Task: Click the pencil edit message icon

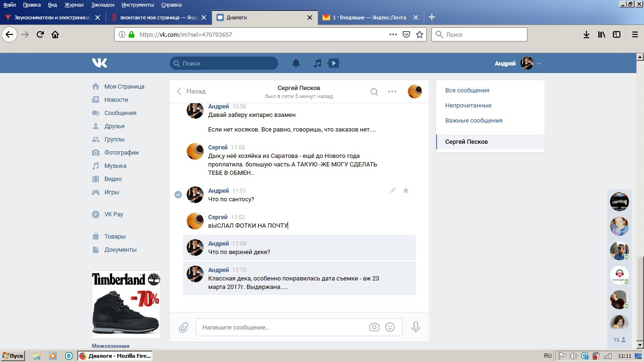Action: coord(393,190)
